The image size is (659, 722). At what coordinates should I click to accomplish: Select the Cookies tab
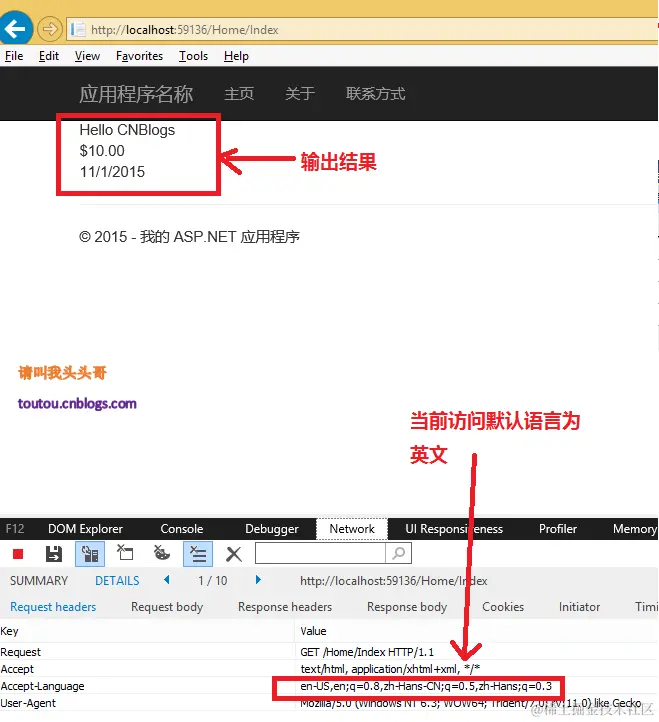coord(503,607)
